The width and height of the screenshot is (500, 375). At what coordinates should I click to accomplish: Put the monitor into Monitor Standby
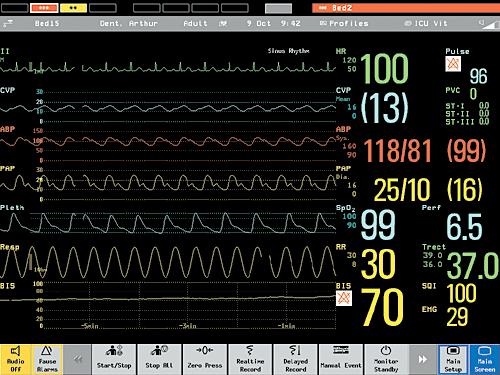click(386, 360)
